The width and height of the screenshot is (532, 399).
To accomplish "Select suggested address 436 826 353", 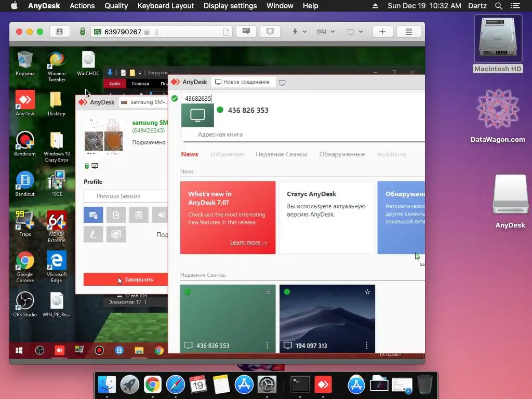I will coord(248,110).
